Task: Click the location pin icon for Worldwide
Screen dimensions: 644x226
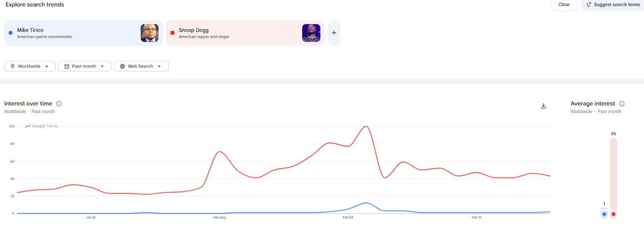Action: [x=12, y=66]
